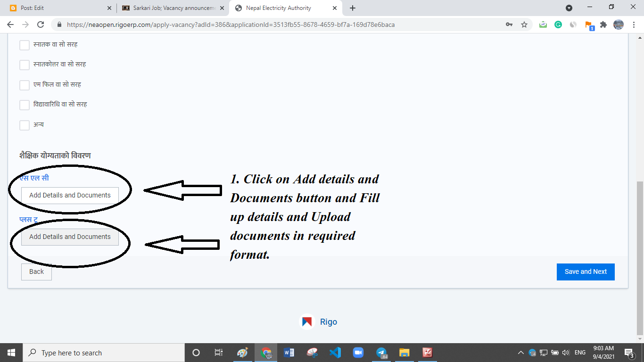Open Visual Studio Code from taskbar
The image size is (644, 362).
click(335, 353)
